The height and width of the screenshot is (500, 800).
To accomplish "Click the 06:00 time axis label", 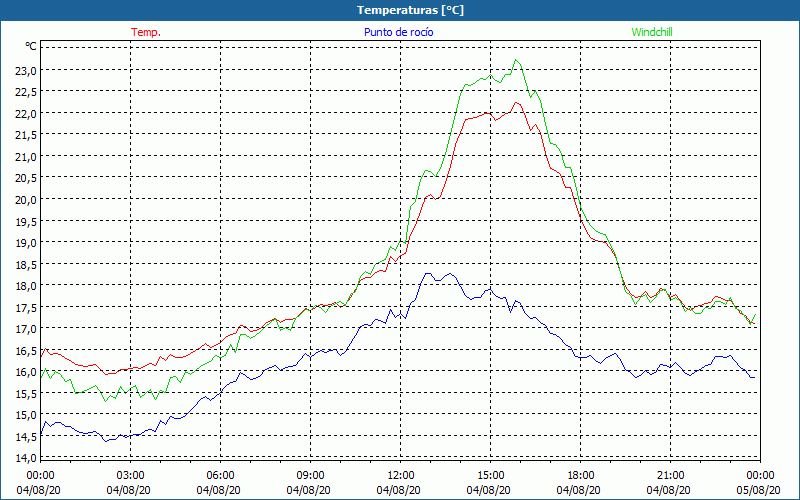I will point(220,475).
